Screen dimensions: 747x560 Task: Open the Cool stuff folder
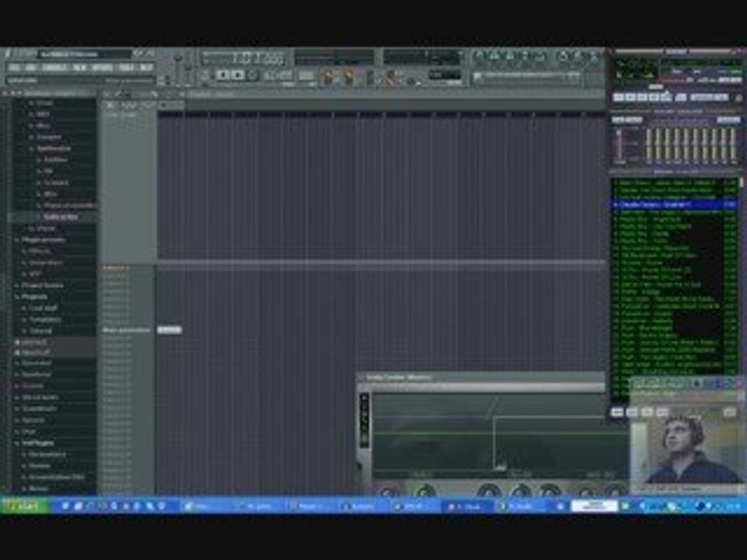tap(43, 308)
